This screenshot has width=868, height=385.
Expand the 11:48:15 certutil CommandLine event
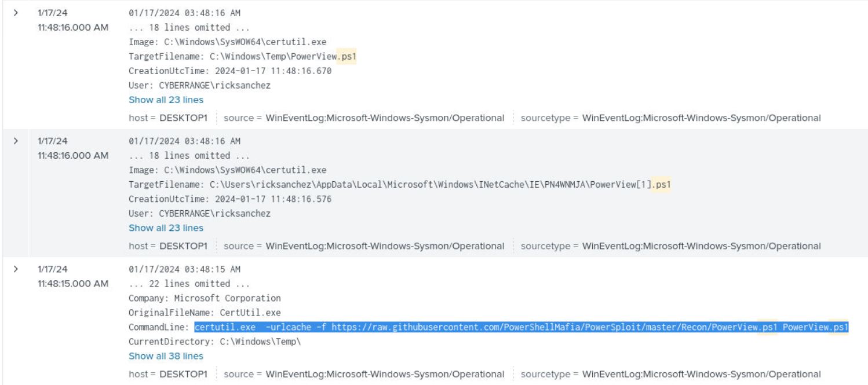(16, 269)
